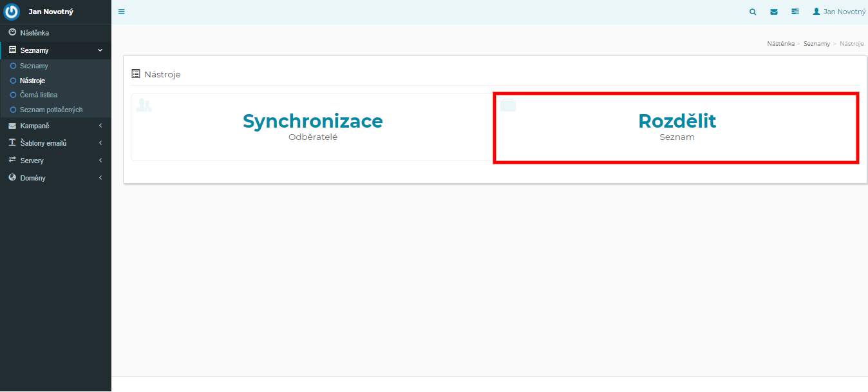This screenshot has height=392, width=868.
Task: Click the Nástěnka dashboard gauge icon
Action: [x=12, y=32]
